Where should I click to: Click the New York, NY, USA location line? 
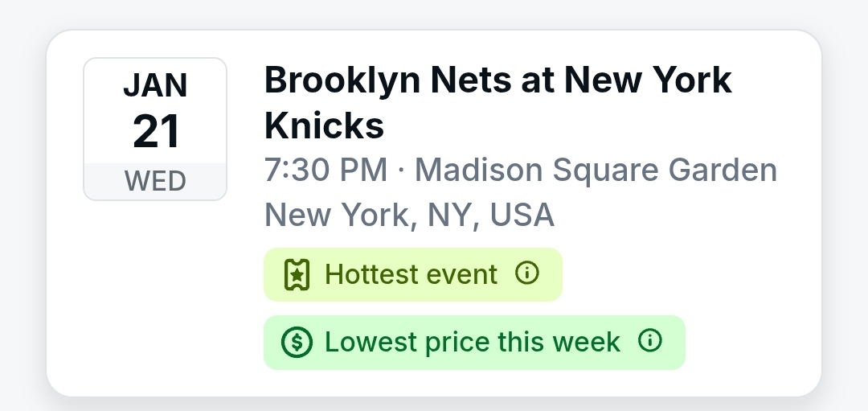409,215
